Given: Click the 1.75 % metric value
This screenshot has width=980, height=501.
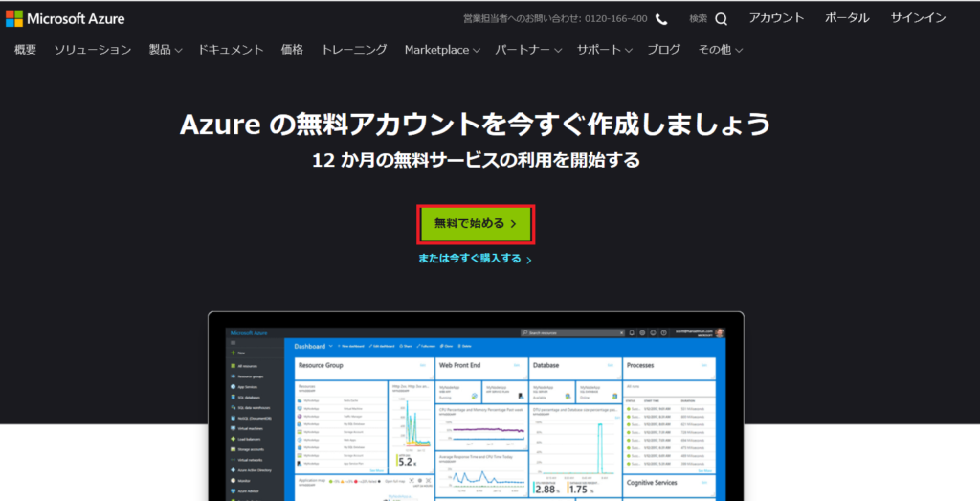Looking at the screenshot, I should pos(580,490).
